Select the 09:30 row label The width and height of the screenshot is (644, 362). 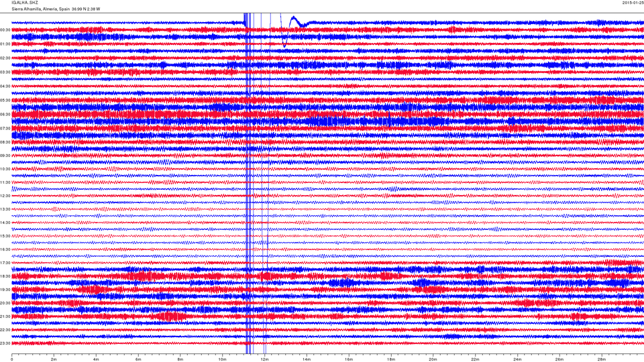tap(5, 156)
